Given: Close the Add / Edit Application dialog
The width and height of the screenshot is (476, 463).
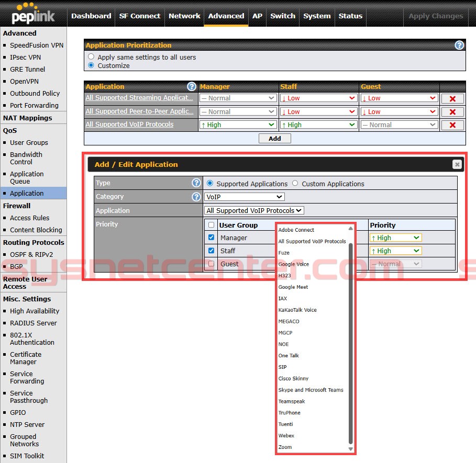Looking at the screenshot, I should (457, 164).
